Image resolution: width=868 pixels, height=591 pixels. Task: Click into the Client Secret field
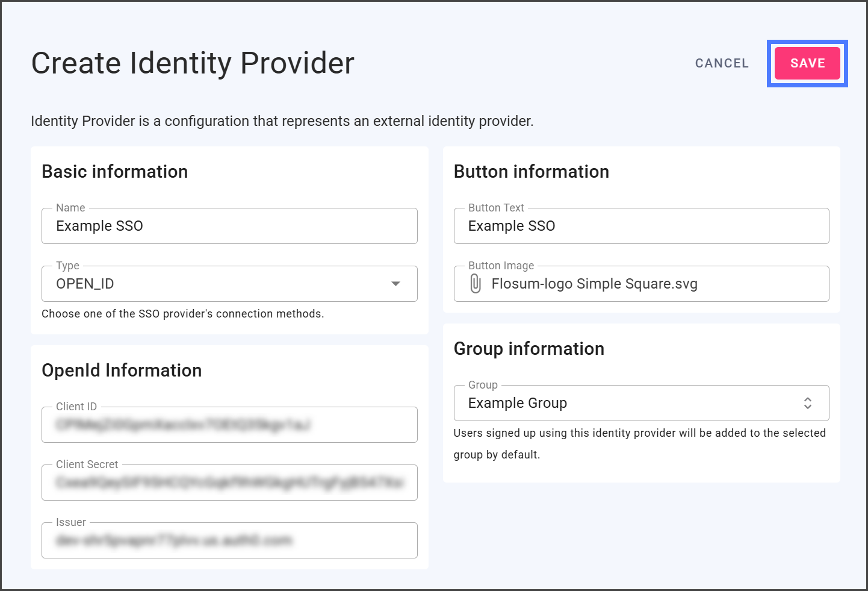point(229,483)
